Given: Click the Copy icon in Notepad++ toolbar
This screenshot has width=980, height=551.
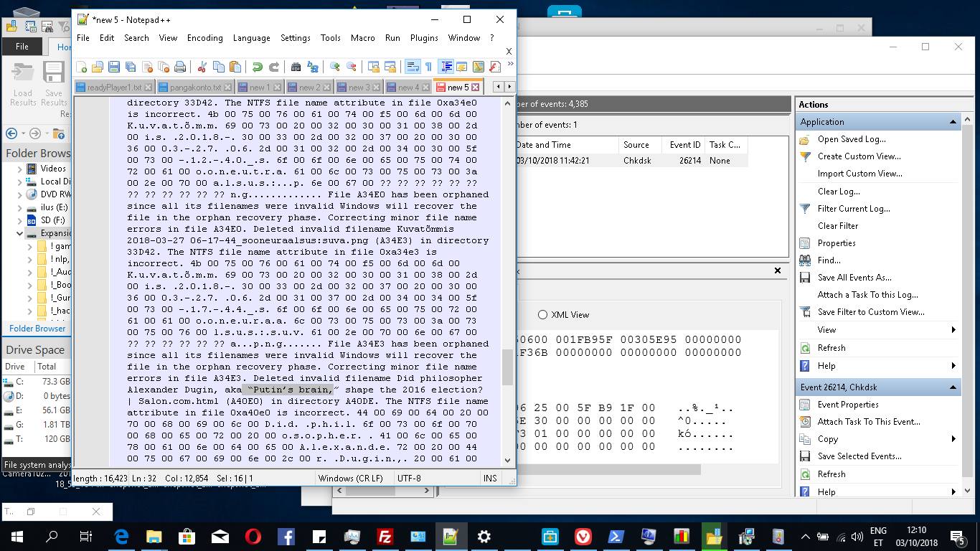Looking at the screenshot, I should (218, 67).
